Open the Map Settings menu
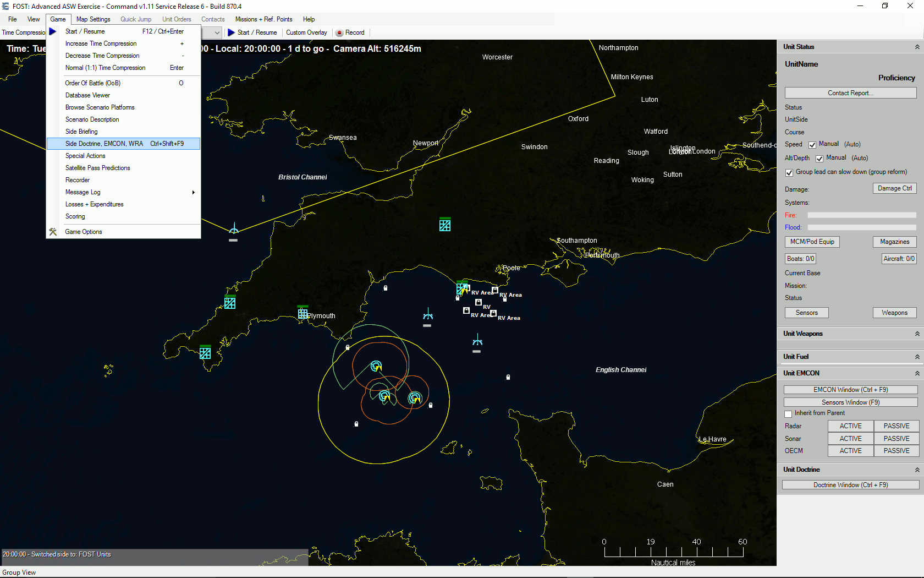924x578 pixels. pyautogui.click(x=93, y=19)
